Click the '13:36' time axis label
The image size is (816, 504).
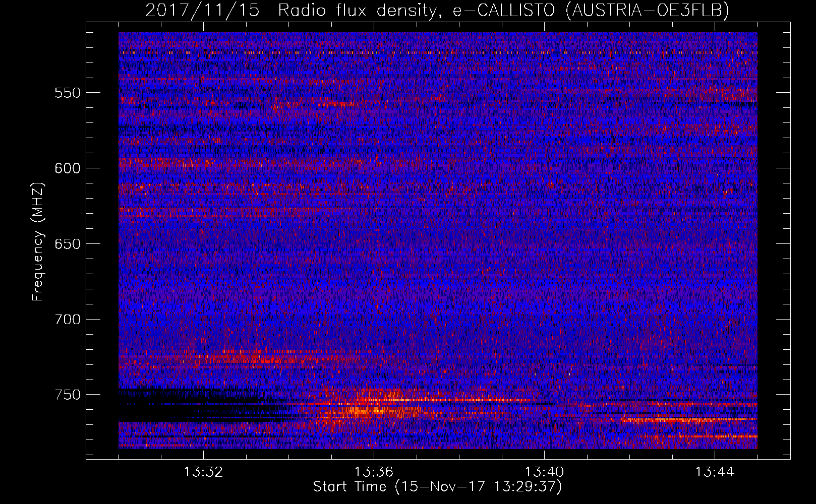(374, 472)
